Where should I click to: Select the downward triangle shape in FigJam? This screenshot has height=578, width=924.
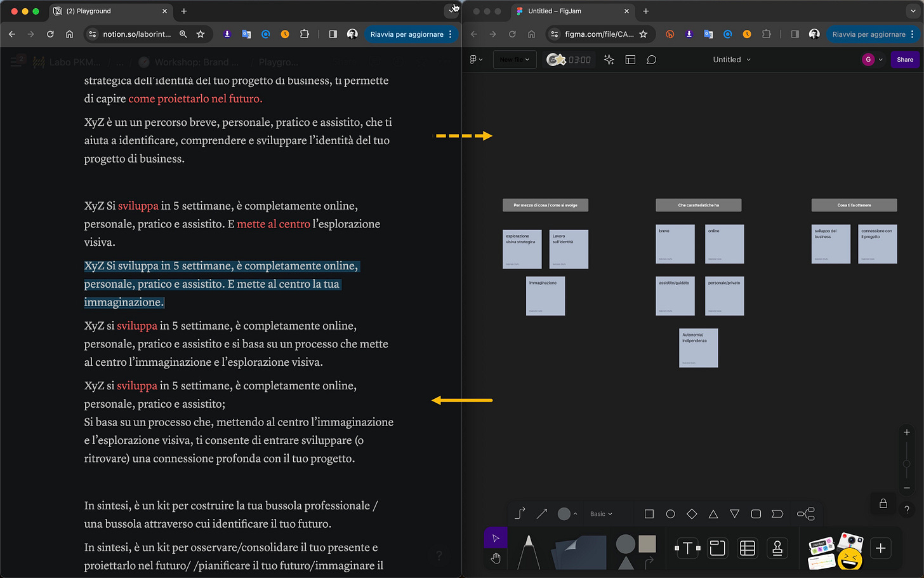pos(735,514)
